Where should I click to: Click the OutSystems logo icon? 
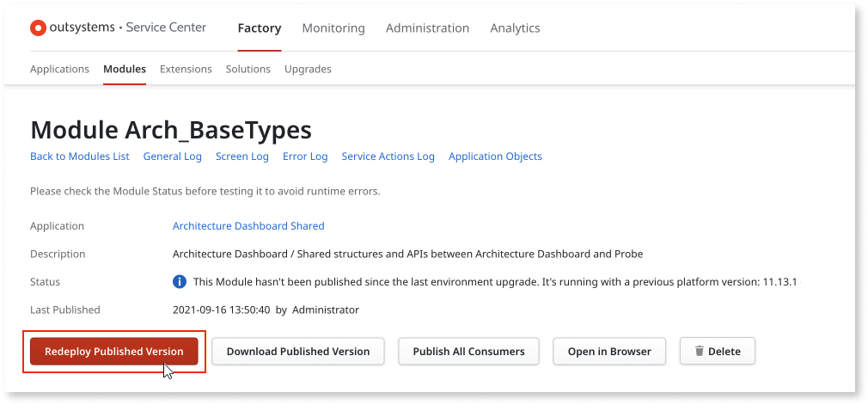pos(38,28)
